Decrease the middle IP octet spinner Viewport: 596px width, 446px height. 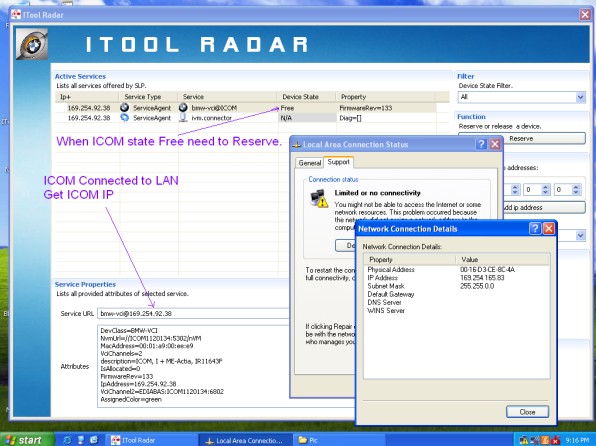coord(545,192)
